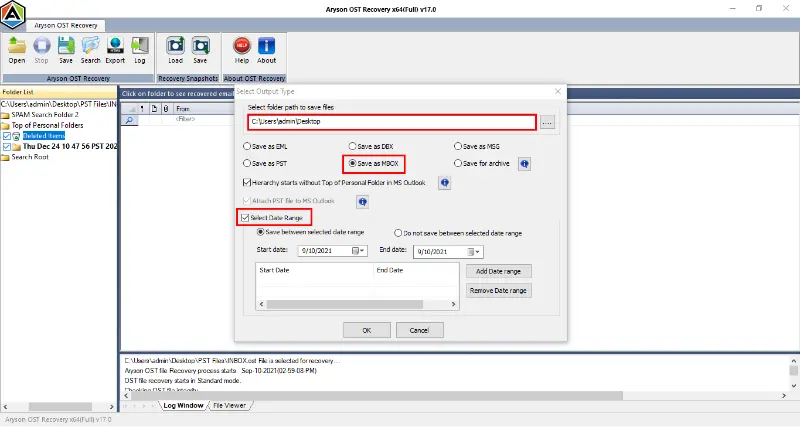800x427 pixels.
Task: Click the document column header icon
Action: click(154, 109)
